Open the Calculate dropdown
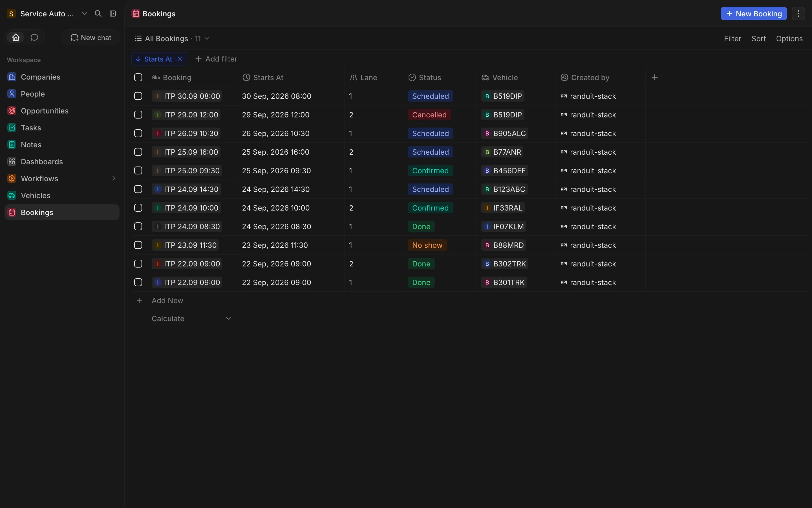The width and height of the screenshot is (812, 508). pyautogui.click(x=191, y=319)
